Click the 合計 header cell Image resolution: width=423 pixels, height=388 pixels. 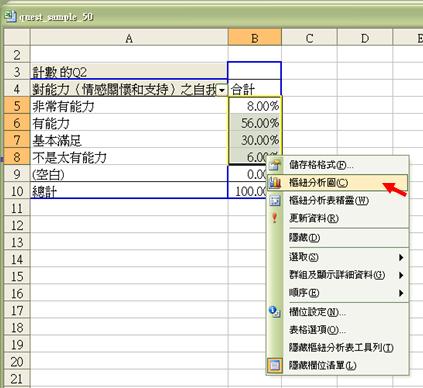(255, 89)
